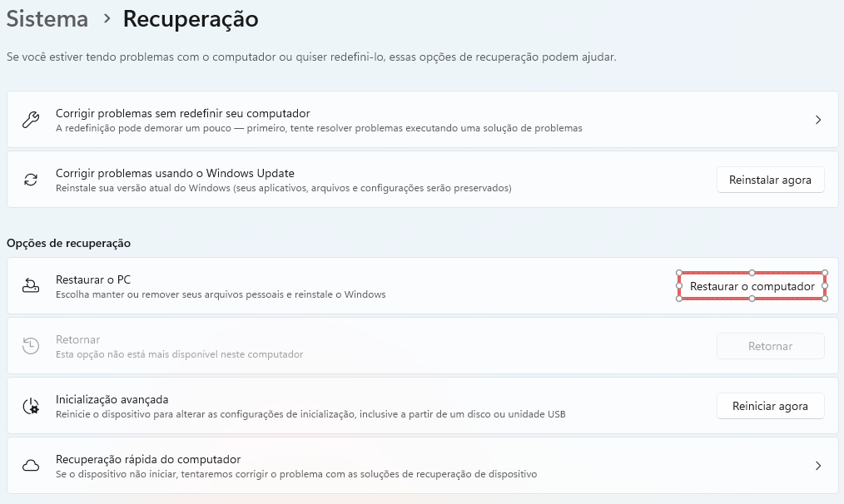The height and width of the screenshot is (504, 844).
Task: Click the Corrigir problemas usando o Windows Update row
Action: (x=333, y=180)
